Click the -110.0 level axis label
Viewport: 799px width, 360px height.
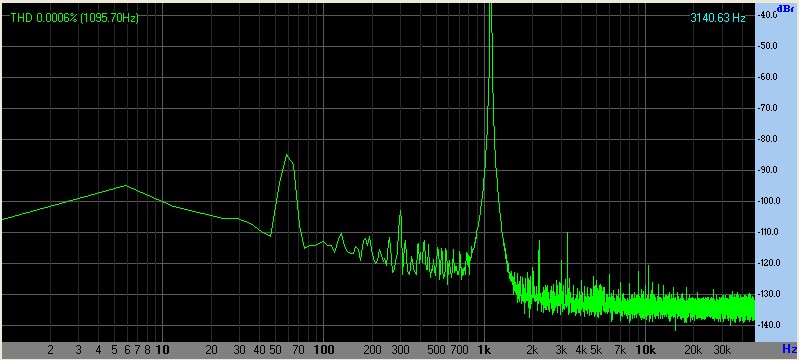(x=766, y=232)
